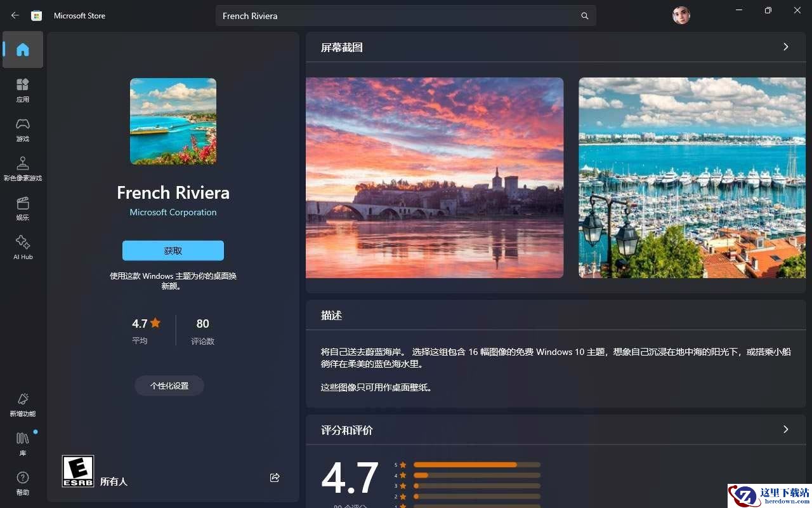The height and width of the screenshot is (508, 812).
Task: Restore down the Microsoft Store window
Action: [x=768, y=10]
